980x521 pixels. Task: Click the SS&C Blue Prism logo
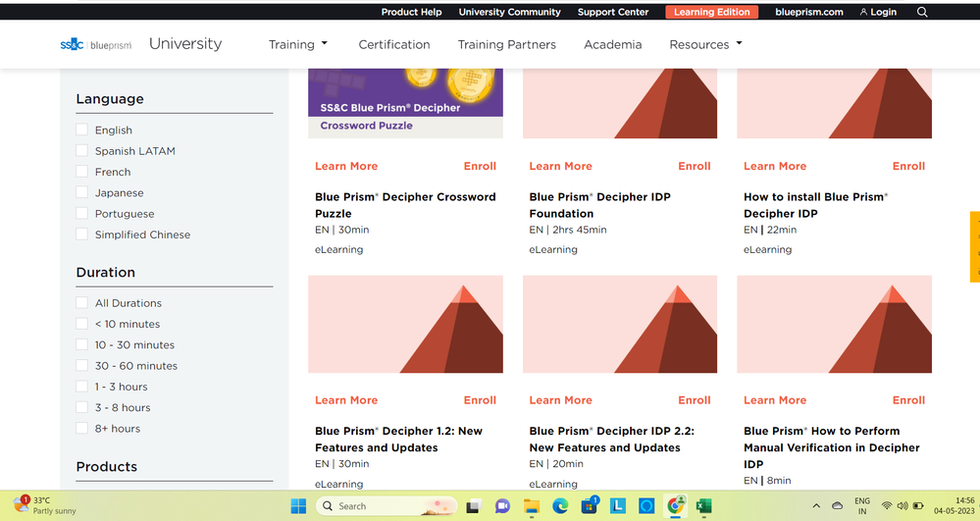tap(96, 44)
